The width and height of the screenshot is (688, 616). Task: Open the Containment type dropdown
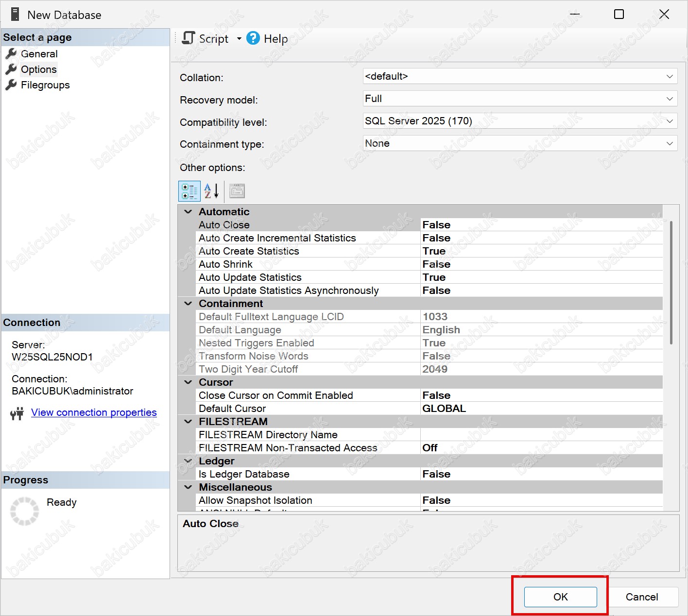(669, 144)
